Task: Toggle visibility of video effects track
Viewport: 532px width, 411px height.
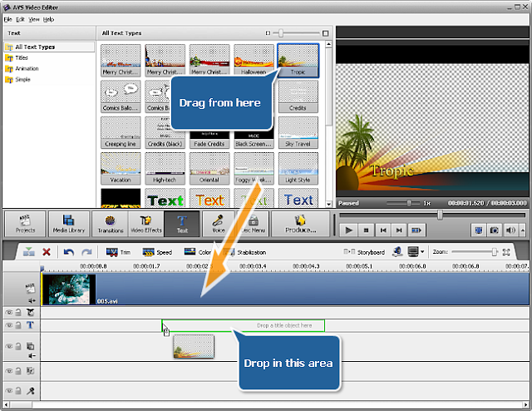Action: coord(9,312)
